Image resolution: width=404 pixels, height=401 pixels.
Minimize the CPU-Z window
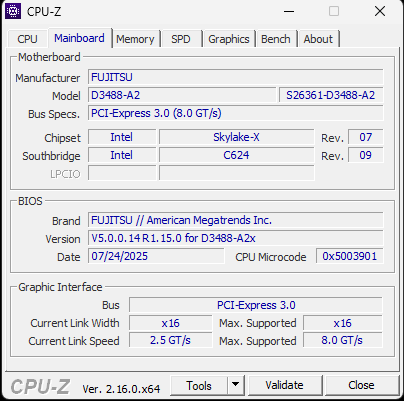click(x=289, y=11)
